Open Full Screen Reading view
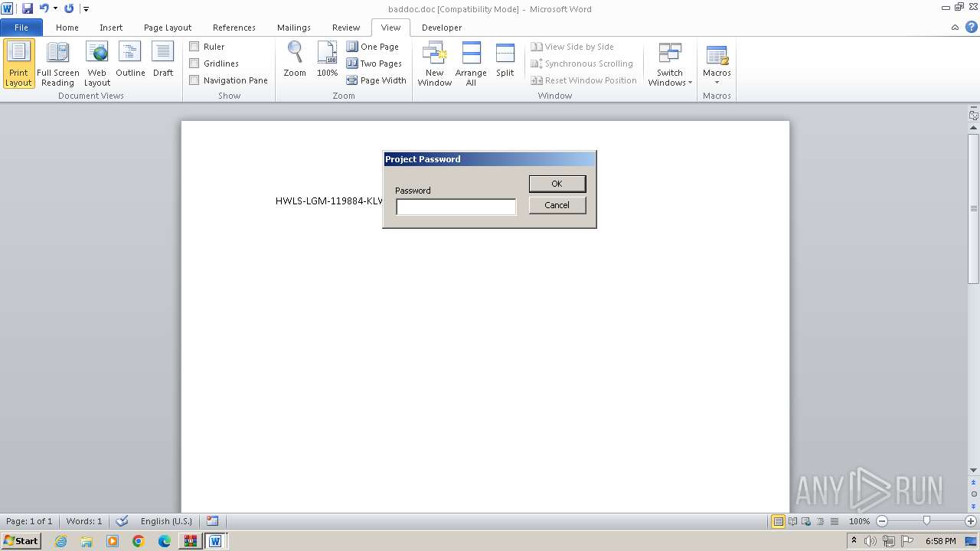This screenshot has height=551, width=980. point(57,64)
